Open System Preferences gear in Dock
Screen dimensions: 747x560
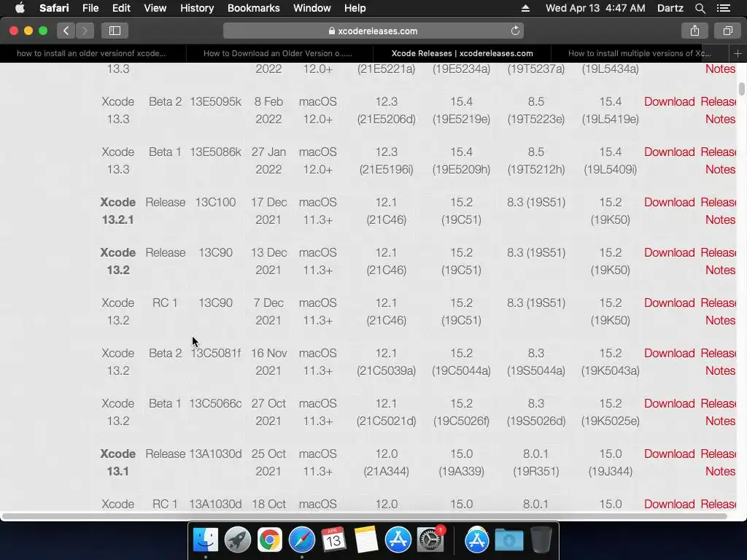pos(430,540)
